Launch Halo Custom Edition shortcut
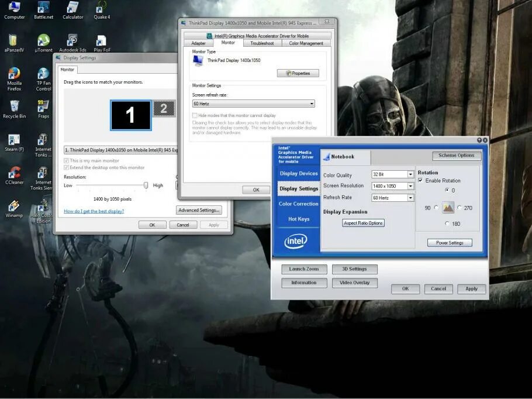This screenshot has width=532, height=399. 42,211
